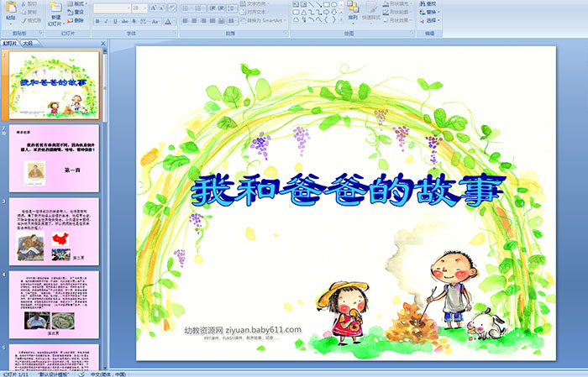Click Convert to SmartArt button
The height and width of the screenshot is (377, 588).
pos(264,20)
